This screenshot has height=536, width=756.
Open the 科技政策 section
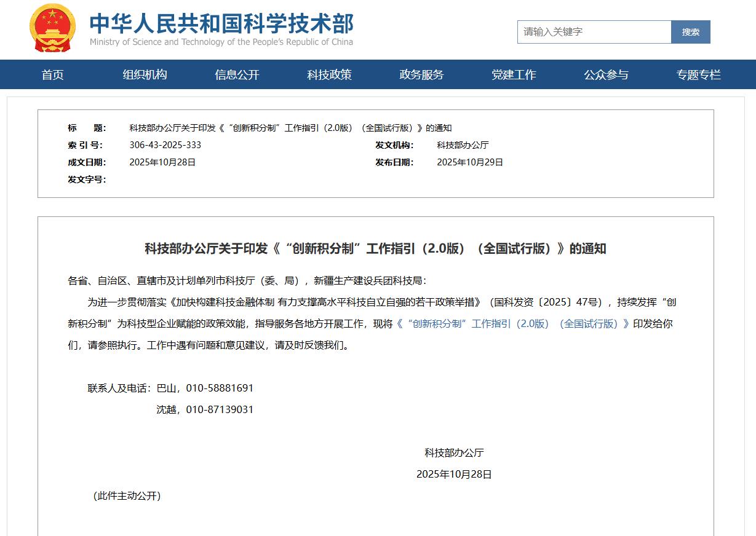(x=329, y=75)
